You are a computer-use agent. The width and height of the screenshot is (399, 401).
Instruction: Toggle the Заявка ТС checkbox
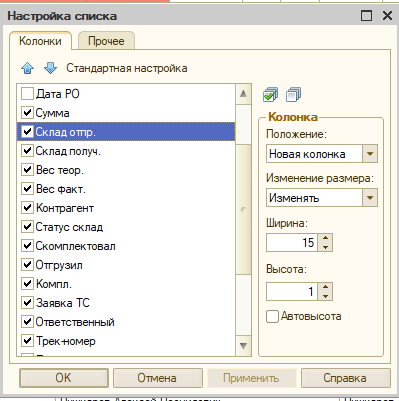point(27,303)
